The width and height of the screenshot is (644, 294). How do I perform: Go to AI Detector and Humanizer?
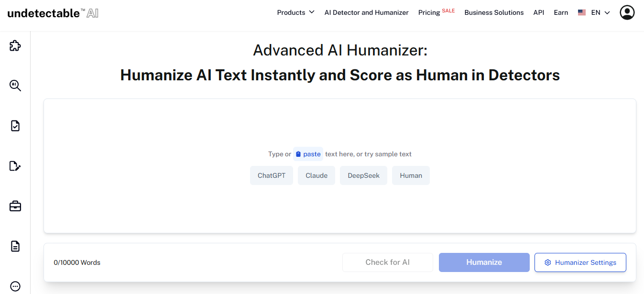tap(366, 12)
